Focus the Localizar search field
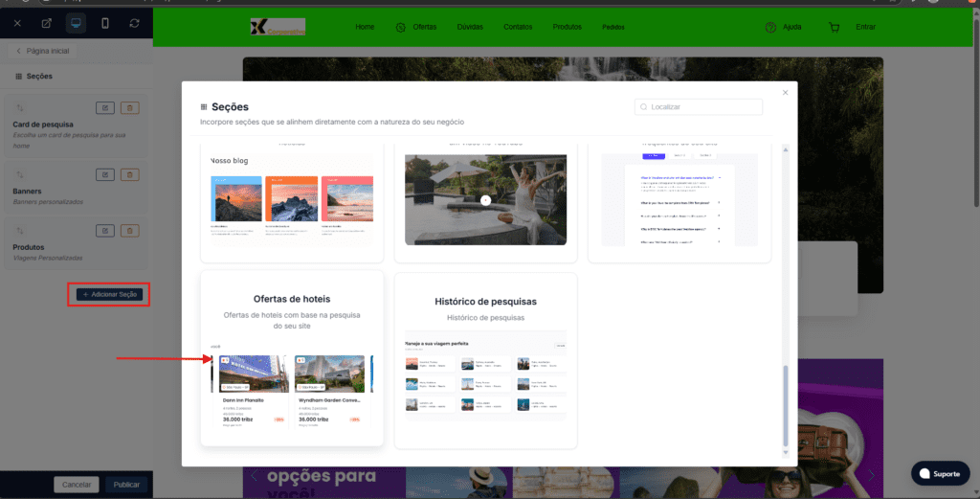980x499 pixels. (x=698, y=107)
